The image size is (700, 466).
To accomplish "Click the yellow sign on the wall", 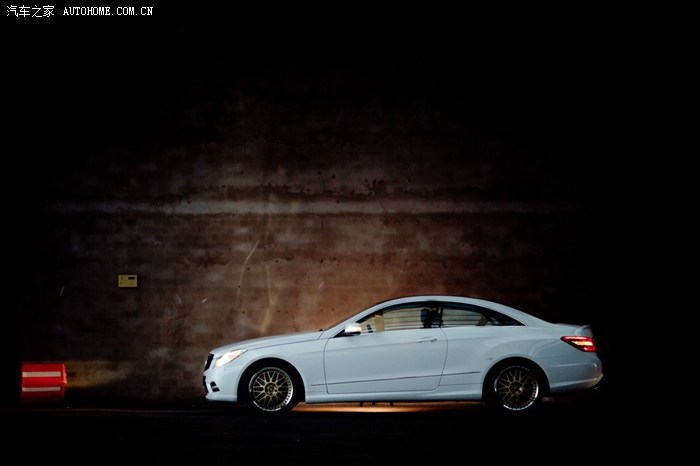I will point(127,281).
